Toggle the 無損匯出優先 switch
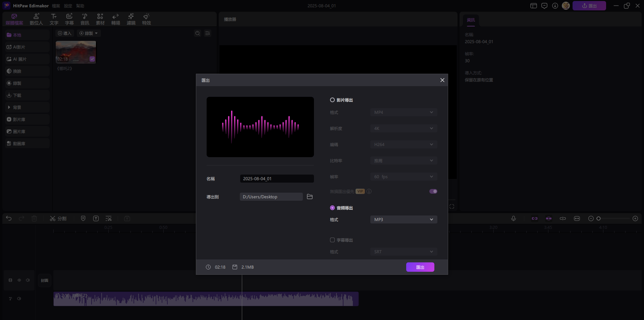Viewport: 644px width, 320px height. point(433,191)
